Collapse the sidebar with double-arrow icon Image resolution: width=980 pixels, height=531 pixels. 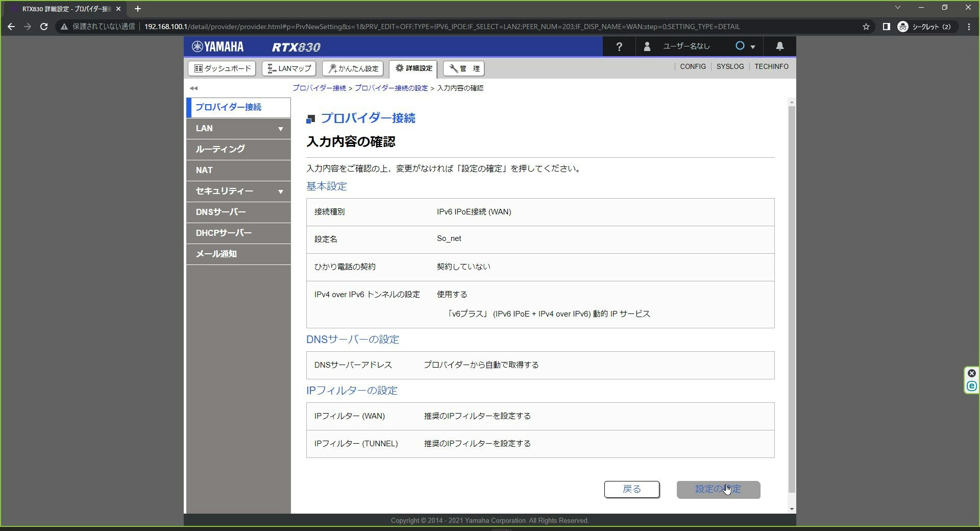(193, 88)
